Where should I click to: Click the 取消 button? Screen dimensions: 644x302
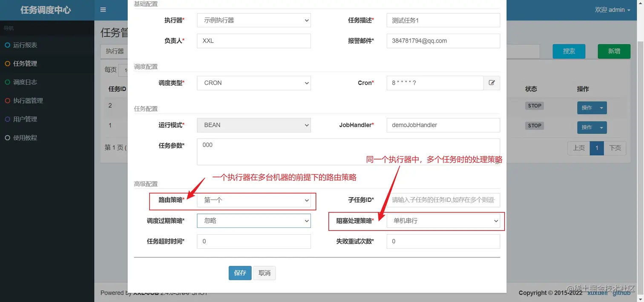click(x=264, y=273)
